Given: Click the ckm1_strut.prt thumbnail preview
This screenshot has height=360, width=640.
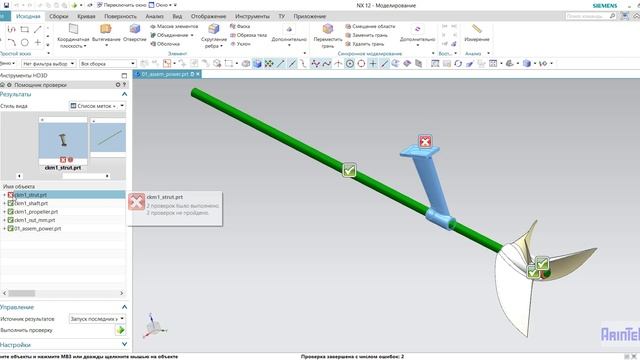Looking at the screenshot, I should (x=63, y=140).
